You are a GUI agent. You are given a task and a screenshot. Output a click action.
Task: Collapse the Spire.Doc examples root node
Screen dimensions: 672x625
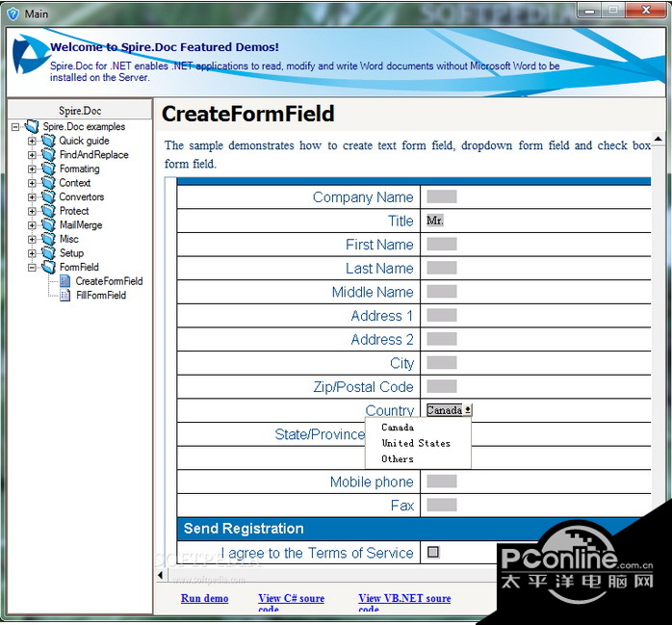coord(15,127)
